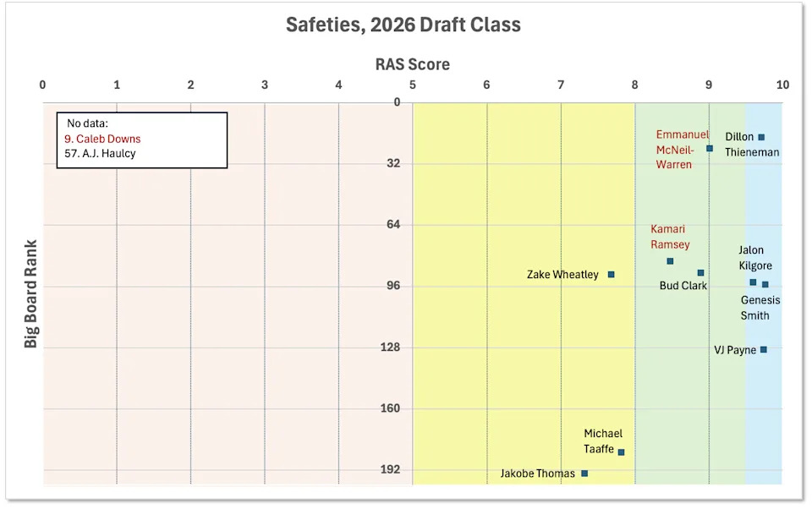
Task: Click the 'Big Board Rank' axis title
Action: [x=31, y=294]
